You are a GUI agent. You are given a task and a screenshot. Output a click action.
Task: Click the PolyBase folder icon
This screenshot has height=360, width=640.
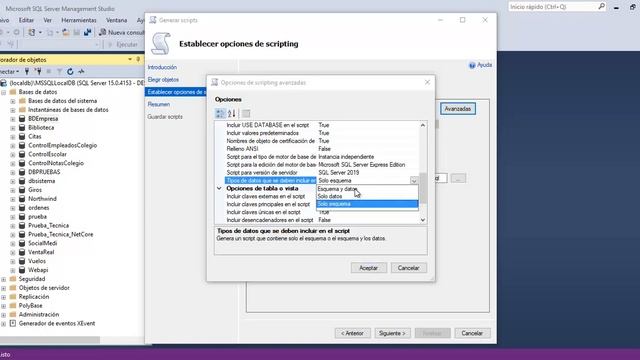pos(13,306)
